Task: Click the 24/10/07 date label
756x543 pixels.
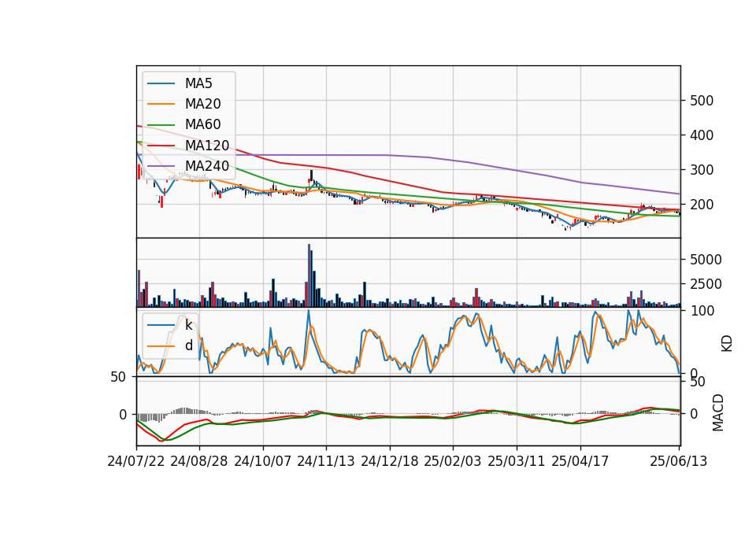Action: click(x=263, y=461)
